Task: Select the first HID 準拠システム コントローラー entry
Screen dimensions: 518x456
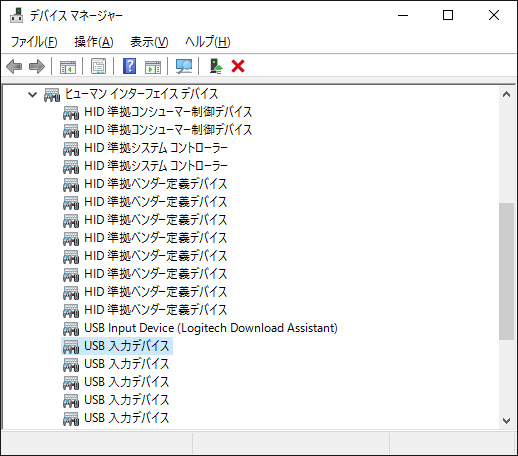Action: pyautogui.click(x=156, y=148)
